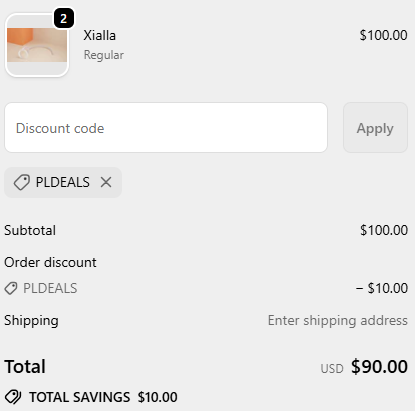
Task: Click the Total Savings tags icon
Action: 13,397
